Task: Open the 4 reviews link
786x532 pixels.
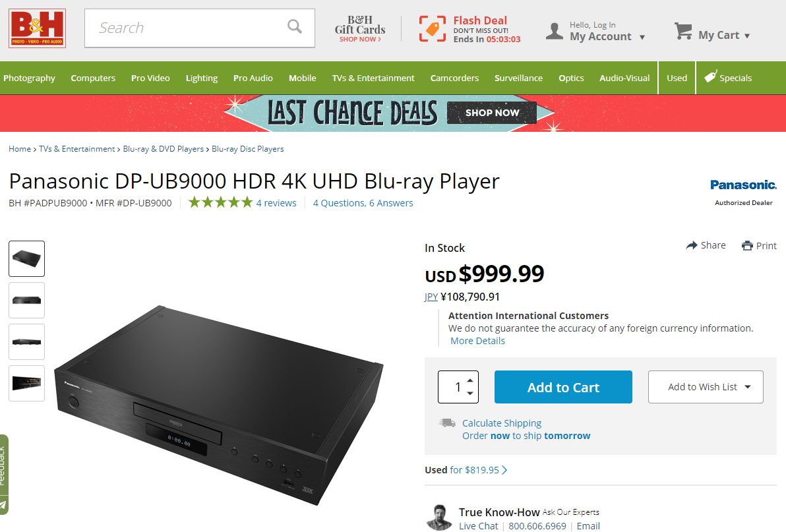Action: [x=276, y=203]
